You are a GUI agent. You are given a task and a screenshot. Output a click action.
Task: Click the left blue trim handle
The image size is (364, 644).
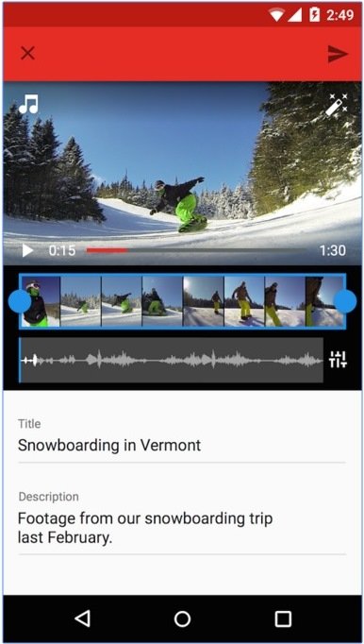19,301
